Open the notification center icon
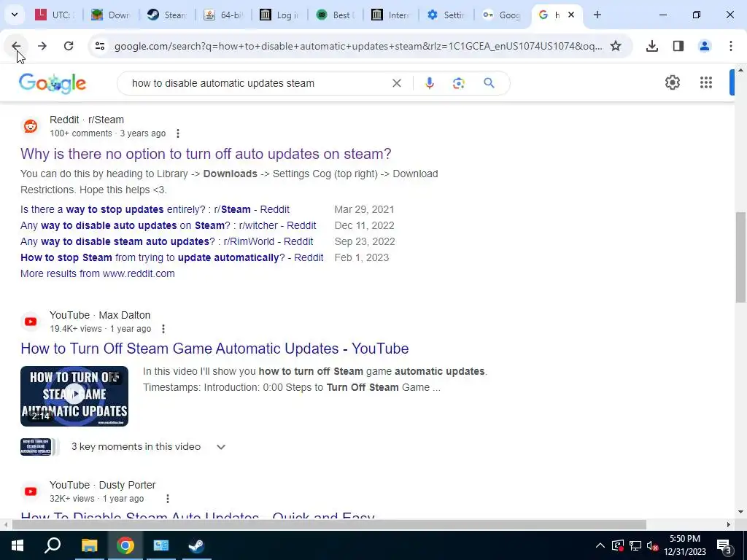Image resolution: width=747 pixels, height=560 pixels. (724, 545)
